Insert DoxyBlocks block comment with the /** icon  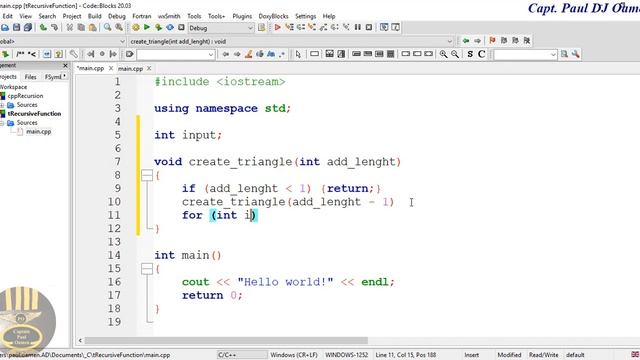pos(20,54)
